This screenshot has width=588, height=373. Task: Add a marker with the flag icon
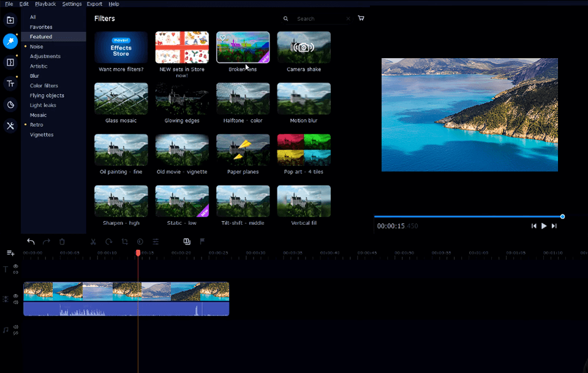coord(203,242)
